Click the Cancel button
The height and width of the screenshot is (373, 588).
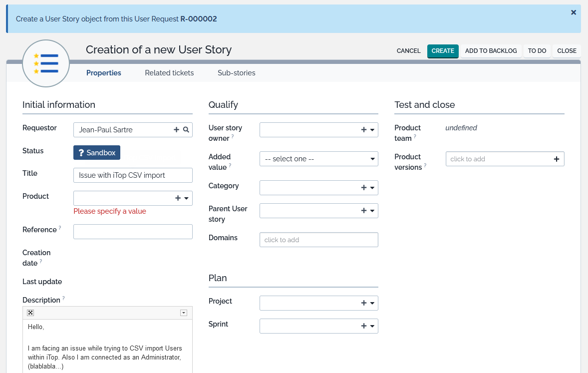coord(408,51)
